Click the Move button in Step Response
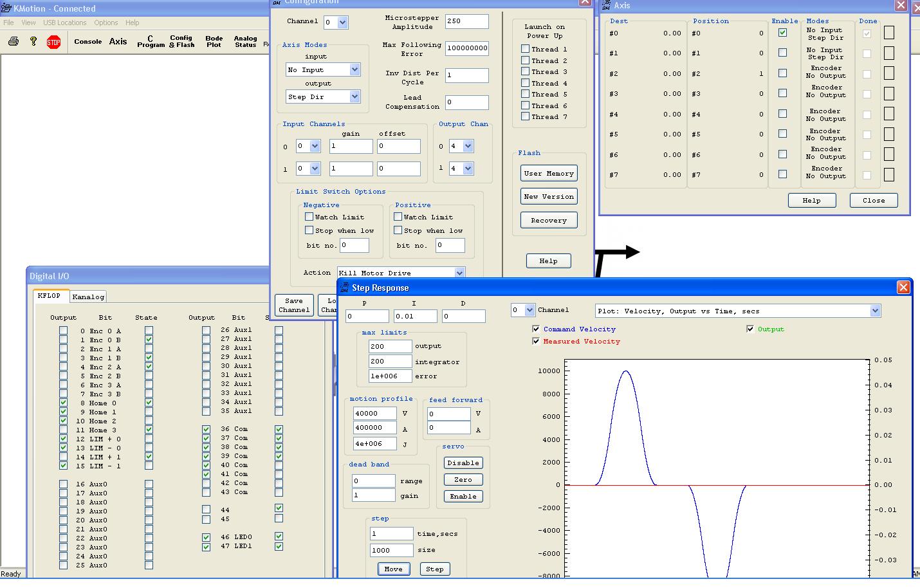This screenshot has height=588, width=920. [x=393, y=569]
